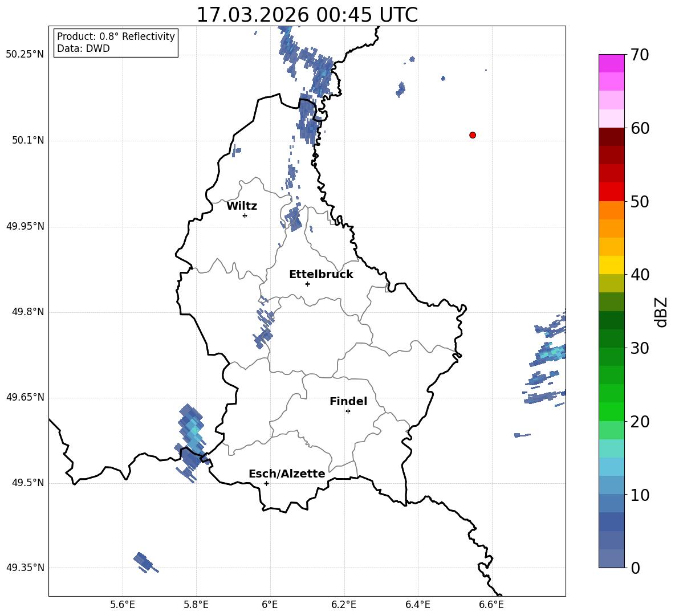
Task: Click the 5.8°E longitude label
Action: point(196,605)
